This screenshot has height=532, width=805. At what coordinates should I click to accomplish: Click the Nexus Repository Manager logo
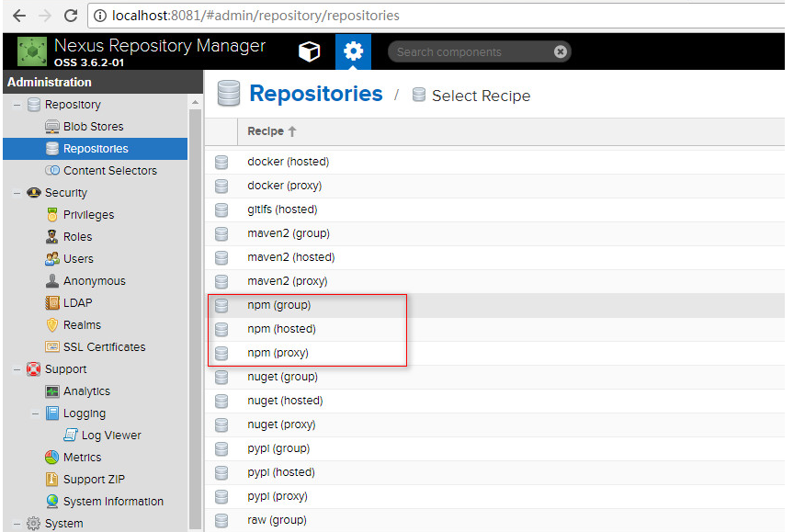pos(32,51)
